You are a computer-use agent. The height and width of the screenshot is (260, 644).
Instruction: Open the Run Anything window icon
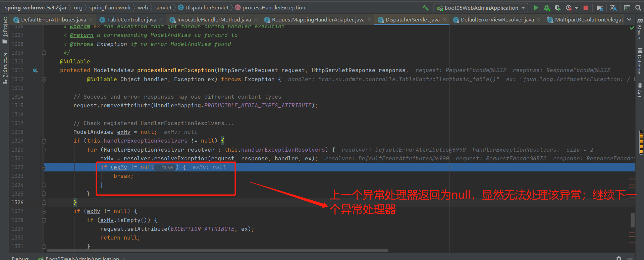point(627,7)
